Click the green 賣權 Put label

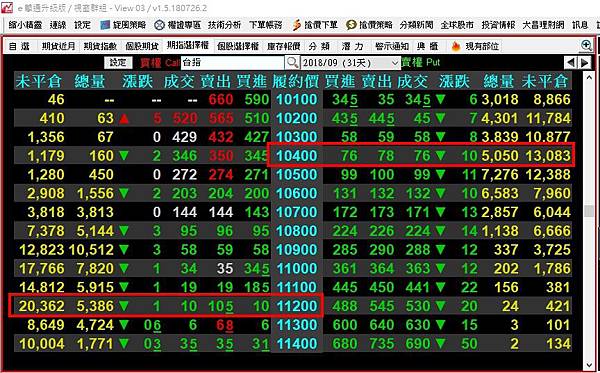click(x=421, y=62)
